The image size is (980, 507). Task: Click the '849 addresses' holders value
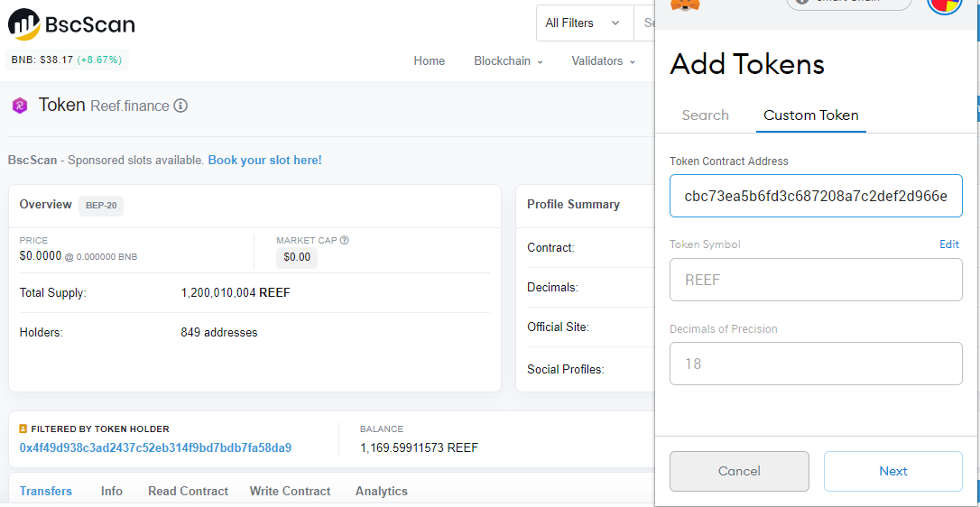[x=219, y=333]
